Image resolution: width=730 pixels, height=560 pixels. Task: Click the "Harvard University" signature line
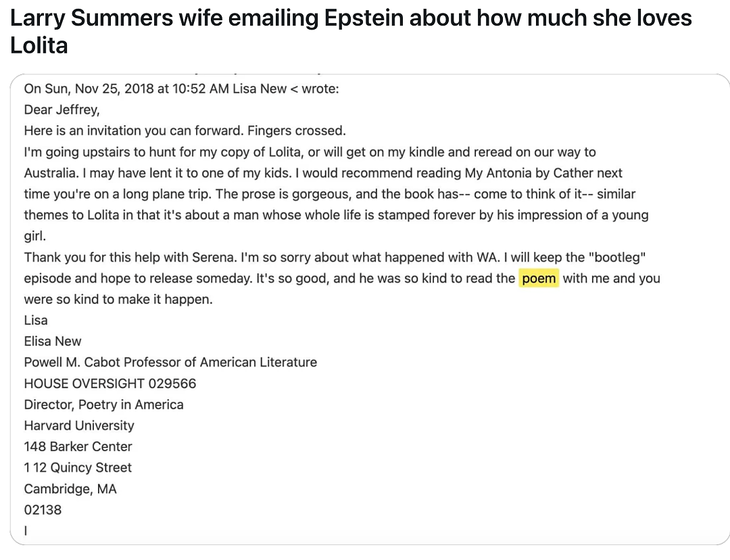[x=79, y=425]
